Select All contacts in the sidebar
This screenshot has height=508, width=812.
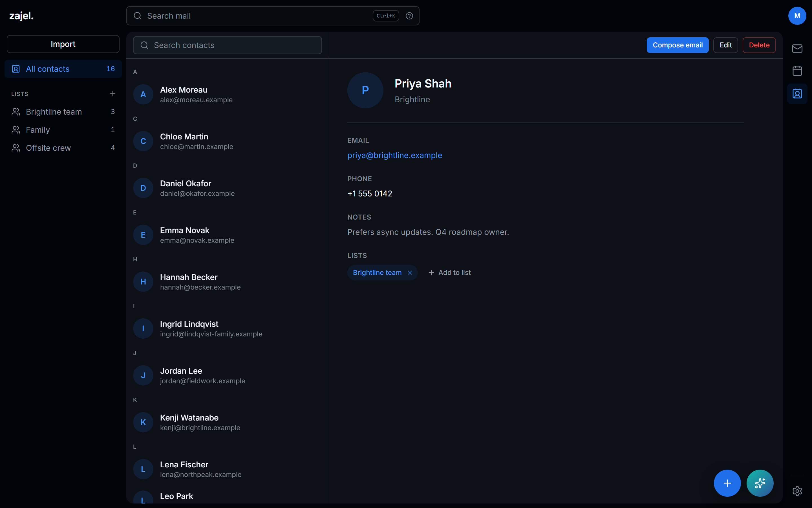63,69
